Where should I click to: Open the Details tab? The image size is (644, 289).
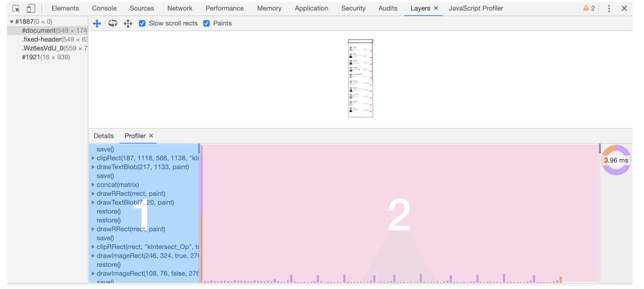[x=104, y=136]
